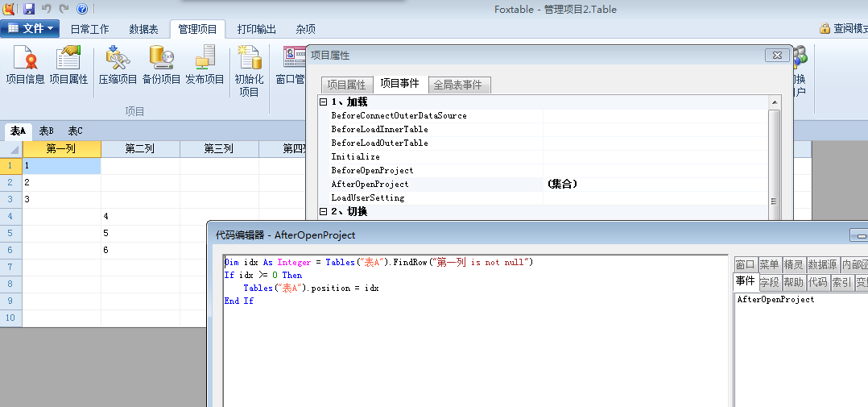Select the Initialize event row
Image resolution: width=868 pixels, height=407 pixels.
544,156
